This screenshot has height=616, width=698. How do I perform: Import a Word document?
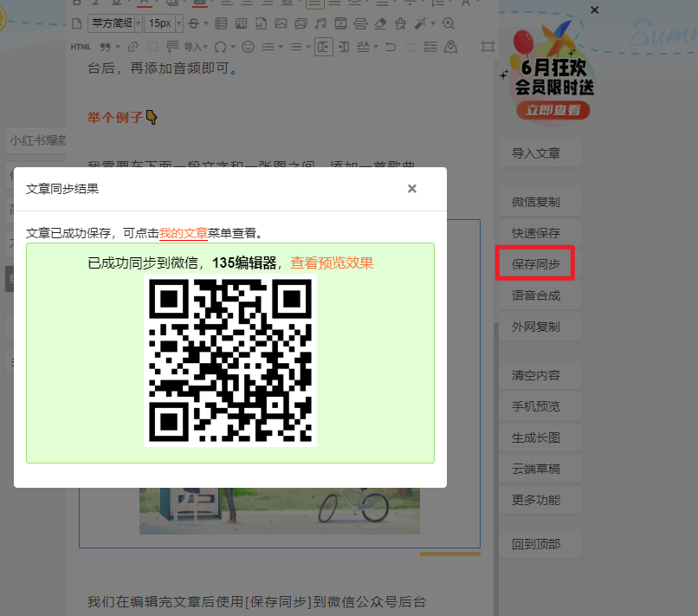[x=261, y=23]
